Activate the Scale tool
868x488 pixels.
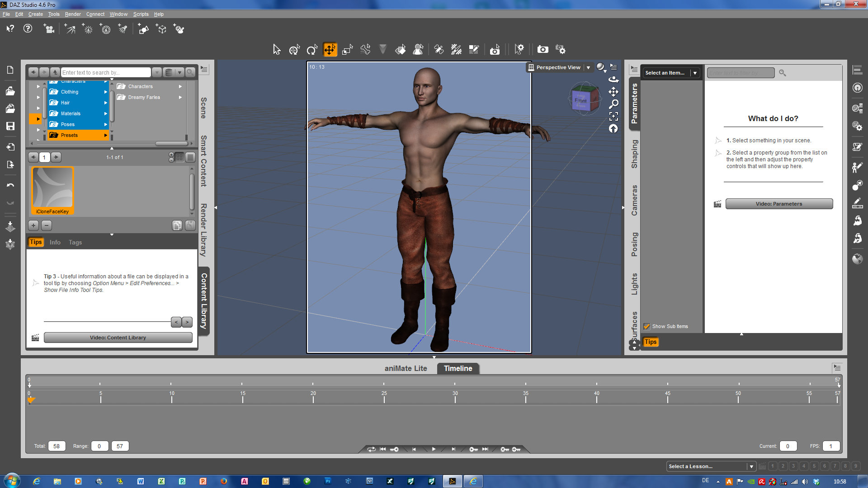point(347,50)
